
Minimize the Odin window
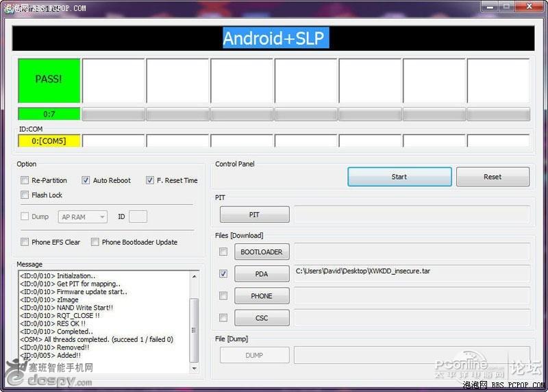[490, 7]
